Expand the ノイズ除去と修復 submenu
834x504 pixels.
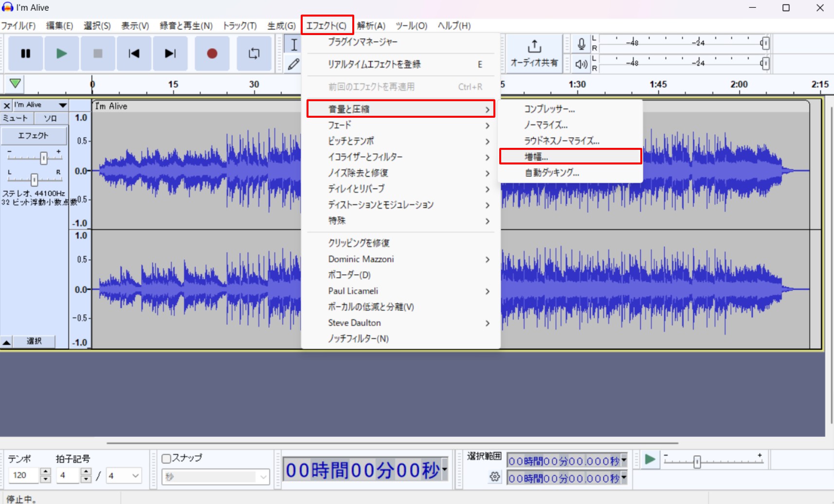401,173
